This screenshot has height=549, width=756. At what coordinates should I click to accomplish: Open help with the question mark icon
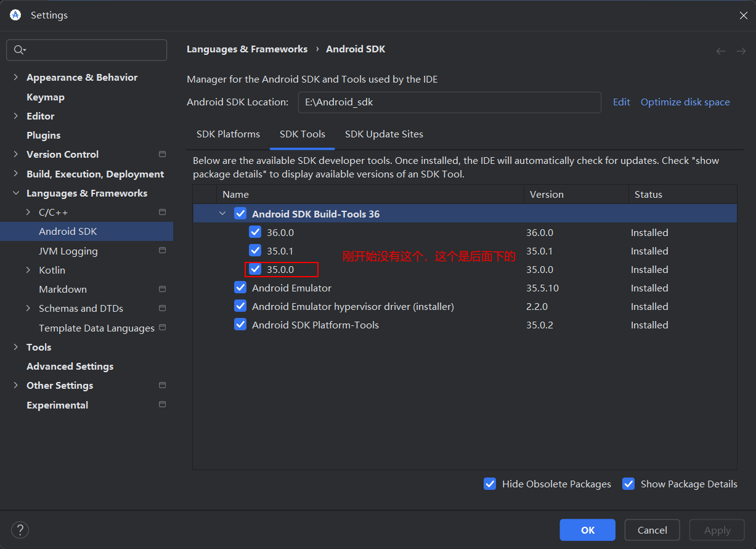tap(20, 529)
